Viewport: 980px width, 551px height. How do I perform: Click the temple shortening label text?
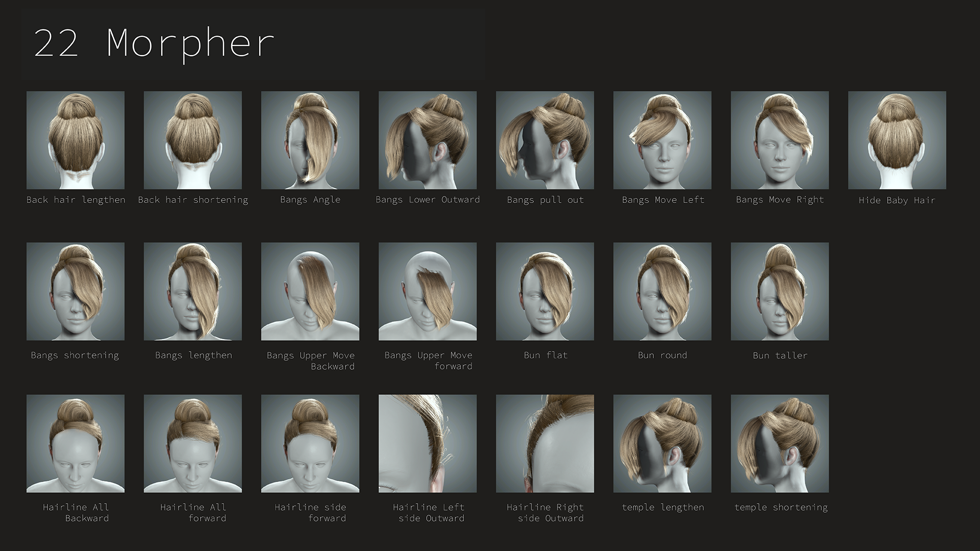click(x=781, y=508)
